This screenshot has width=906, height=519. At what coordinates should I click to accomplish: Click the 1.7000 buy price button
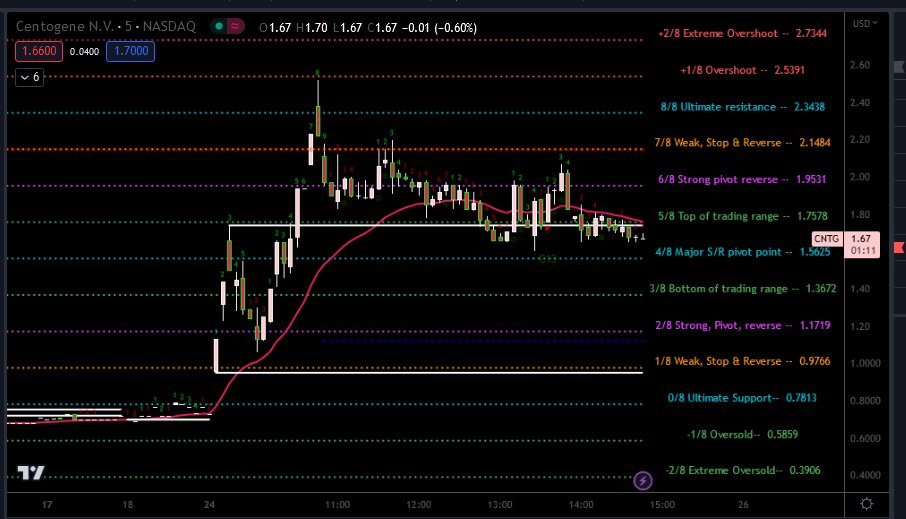131,51
